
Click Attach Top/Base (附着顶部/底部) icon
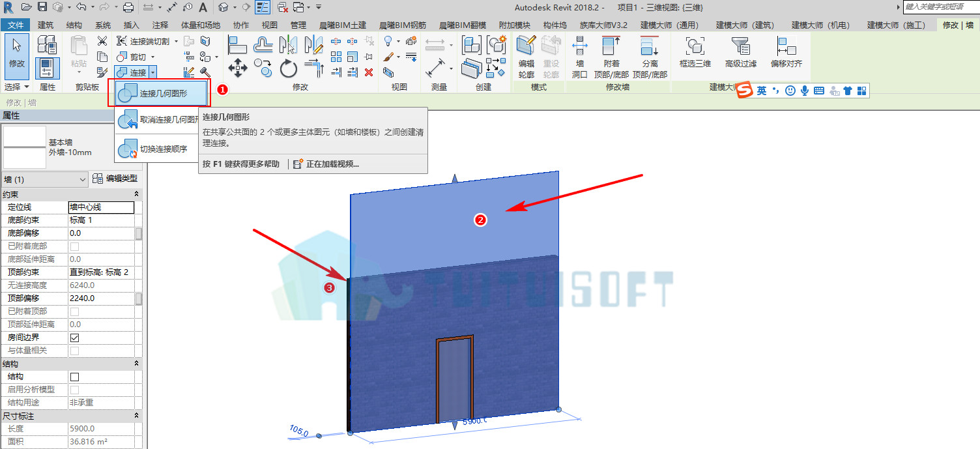(x=612, y=57)
